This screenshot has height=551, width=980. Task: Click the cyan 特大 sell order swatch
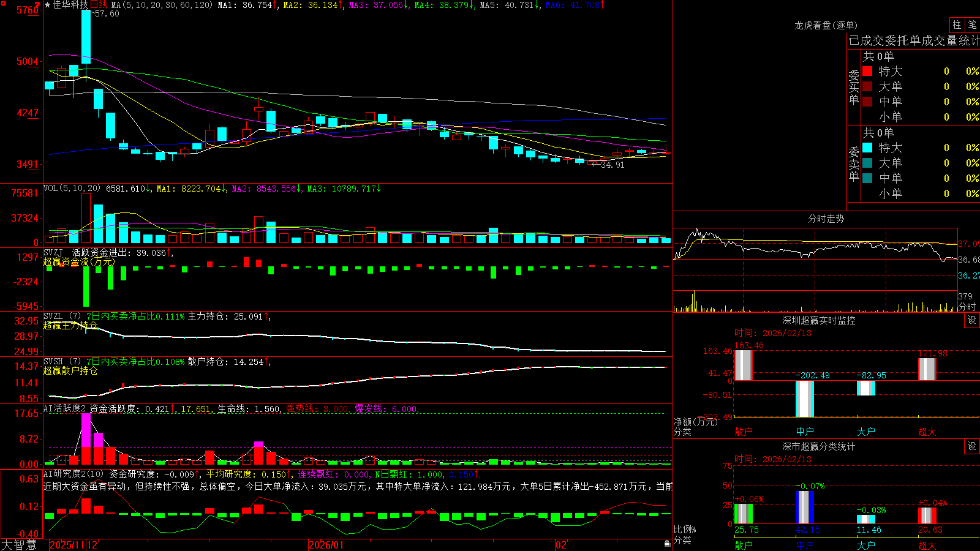coord(867,148)
